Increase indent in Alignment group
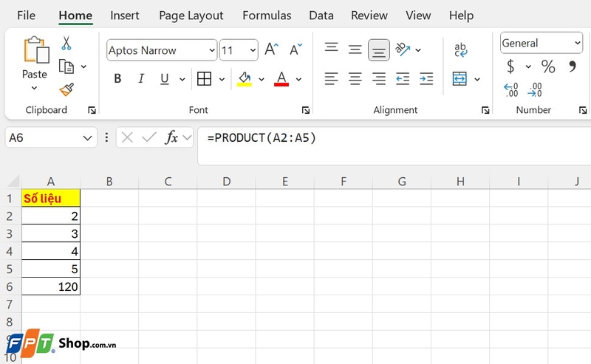 (x=426, y=79)
